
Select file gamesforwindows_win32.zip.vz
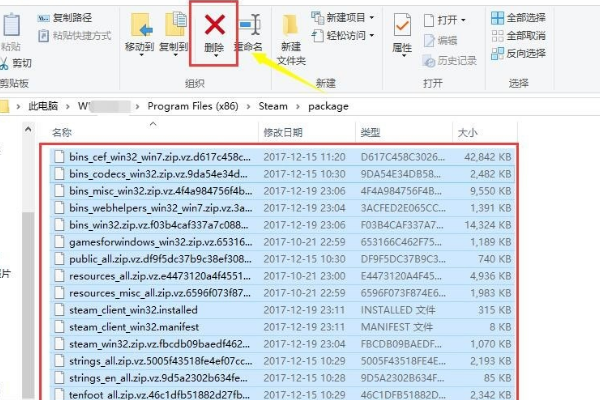click(x=282, y=242)
